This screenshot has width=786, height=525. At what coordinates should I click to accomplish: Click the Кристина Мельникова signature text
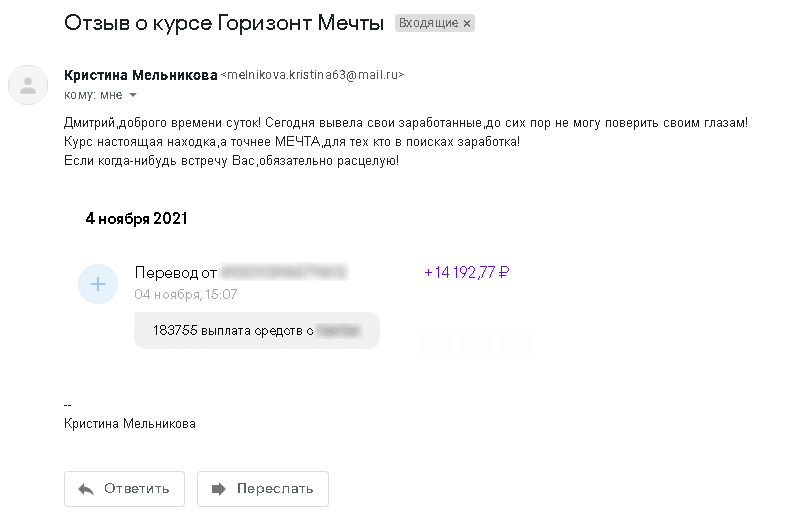coord(130,424)
